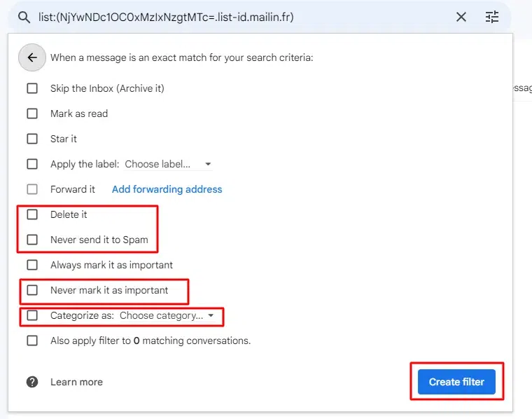Open search options sliders icon
The height and width of the screenshot is (419, 532).
(492, 17)
